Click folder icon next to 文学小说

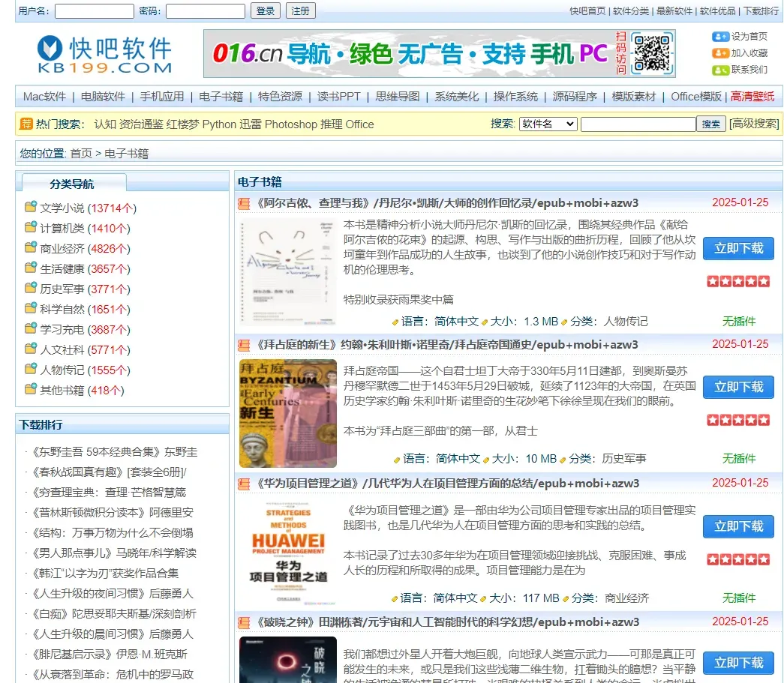click(31, 206)
